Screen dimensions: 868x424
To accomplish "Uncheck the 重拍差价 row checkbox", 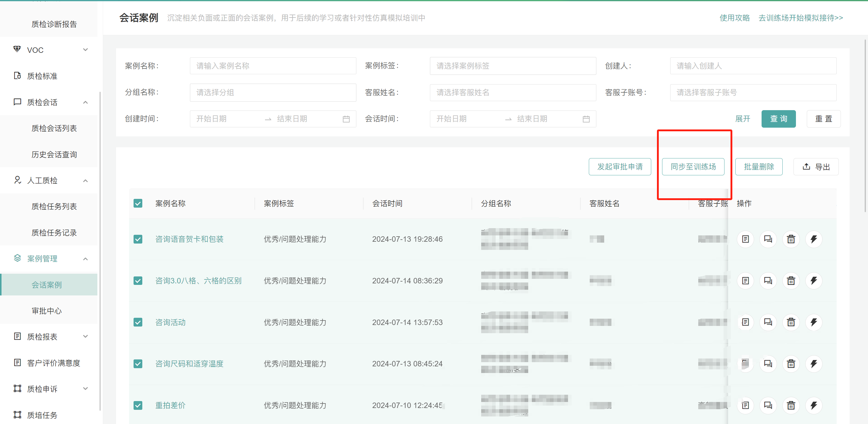I will coord(138,405).
